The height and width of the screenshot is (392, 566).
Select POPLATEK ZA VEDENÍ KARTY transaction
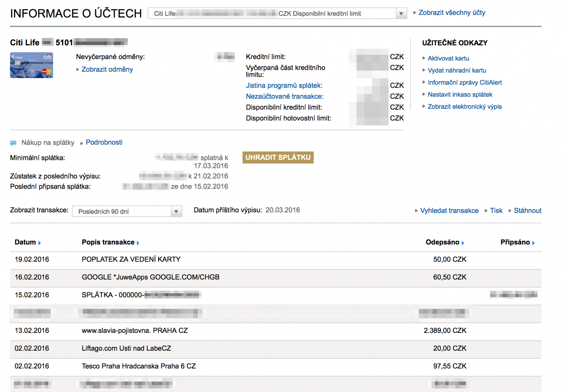276,260
